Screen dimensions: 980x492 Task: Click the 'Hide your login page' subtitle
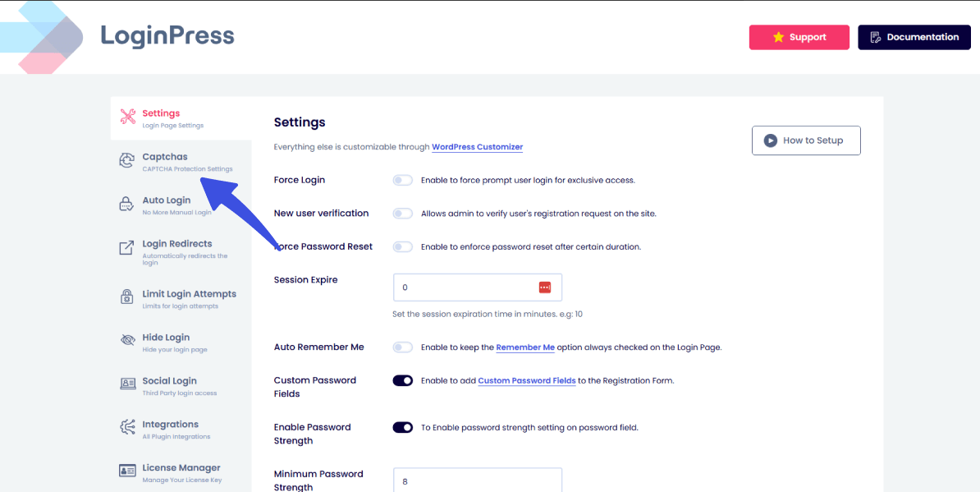(x=175, y=349)
